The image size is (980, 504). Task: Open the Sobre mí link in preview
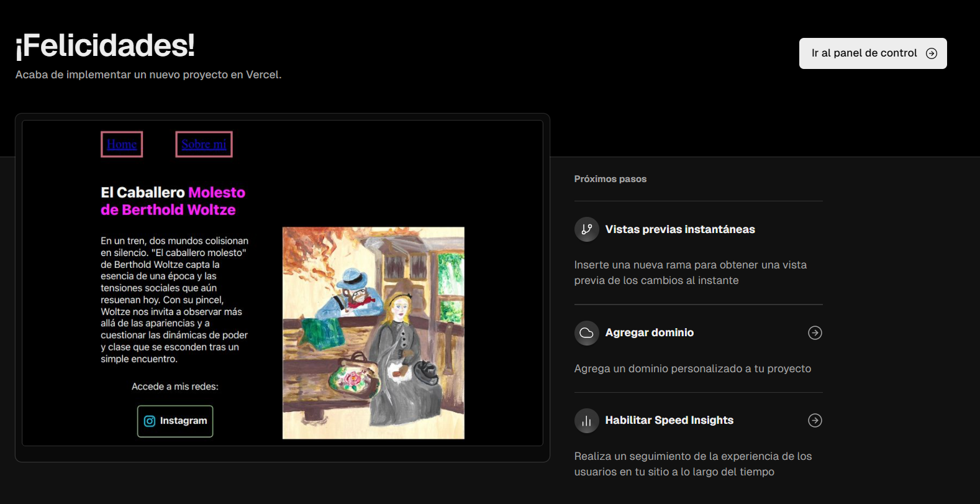click(204, 144)
